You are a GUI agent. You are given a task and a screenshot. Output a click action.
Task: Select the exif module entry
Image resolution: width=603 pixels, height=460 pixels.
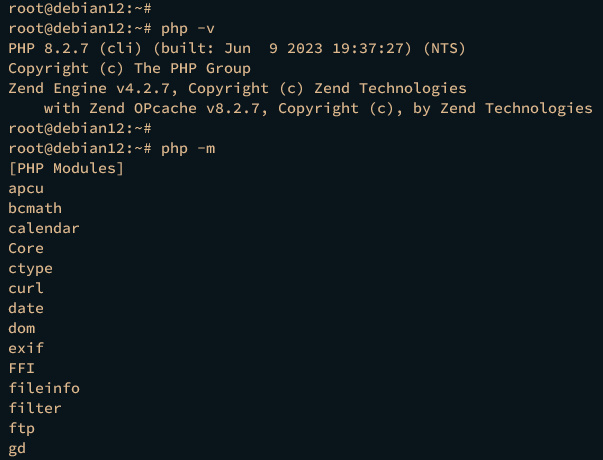click(26, 348)
